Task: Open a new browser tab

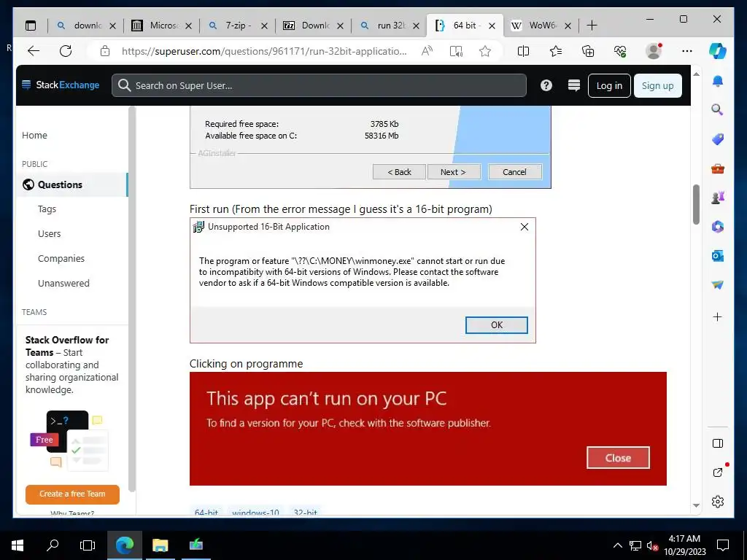Action: pyautogui.click(x=592, y=26)
